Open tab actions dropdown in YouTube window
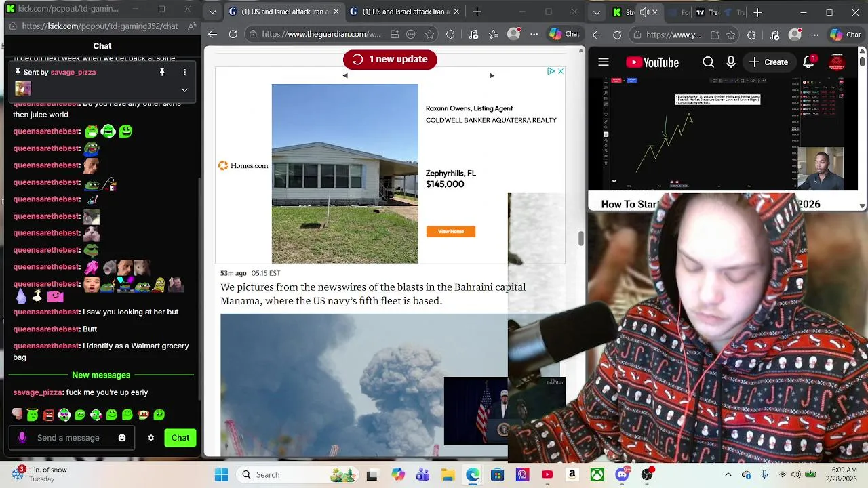Viewport: 868px width, 488px height. click(x=596, y=12)
